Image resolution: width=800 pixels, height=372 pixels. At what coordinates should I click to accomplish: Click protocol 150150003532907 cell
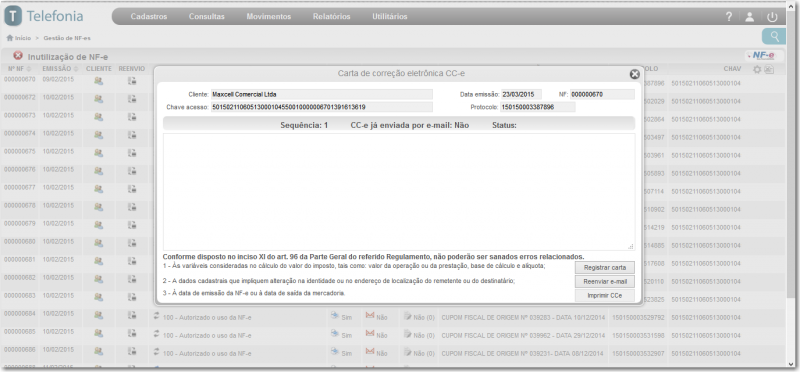coord(638,354)
